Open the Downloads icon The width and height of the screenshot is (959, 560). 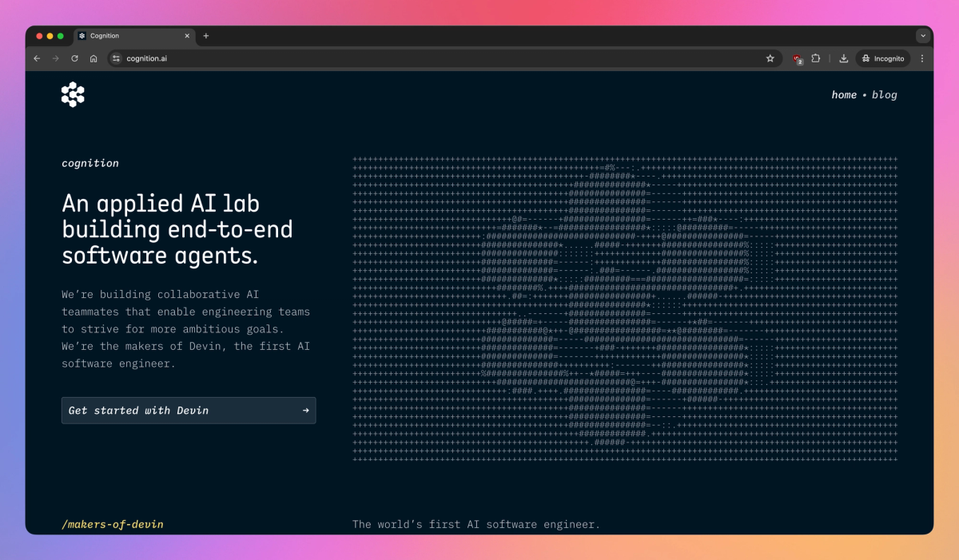pos(844,58)
